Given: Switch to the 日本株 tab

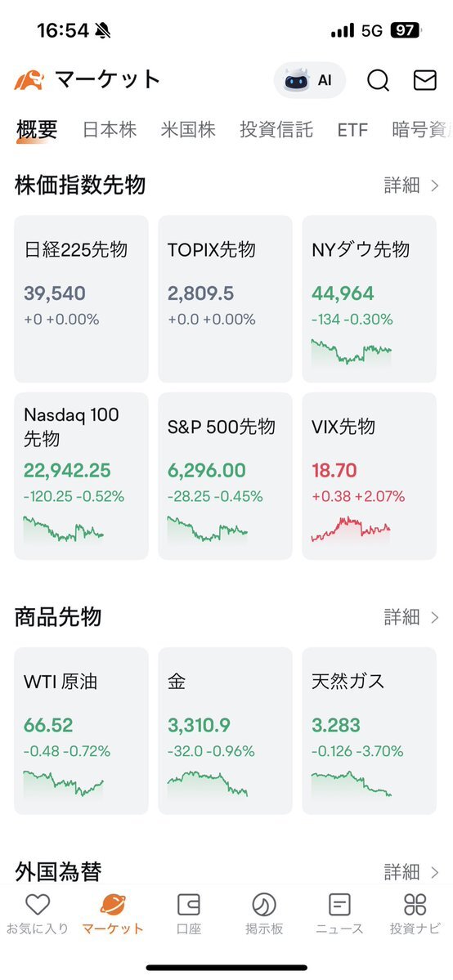Looking at the screenshot, I should click(110, 130).
